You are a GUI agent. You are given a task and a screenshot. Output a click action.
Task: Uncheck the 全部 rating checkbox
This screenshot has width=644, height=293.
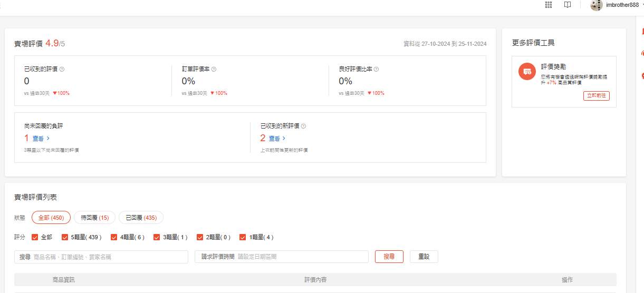(35, 237)
